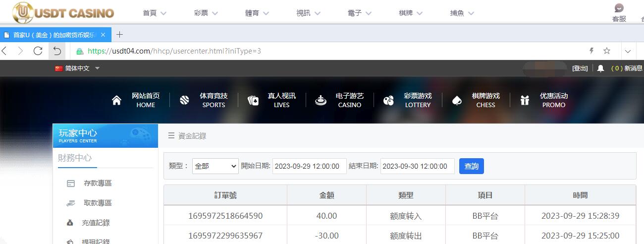Click the 開始日期 start date field

309,166
